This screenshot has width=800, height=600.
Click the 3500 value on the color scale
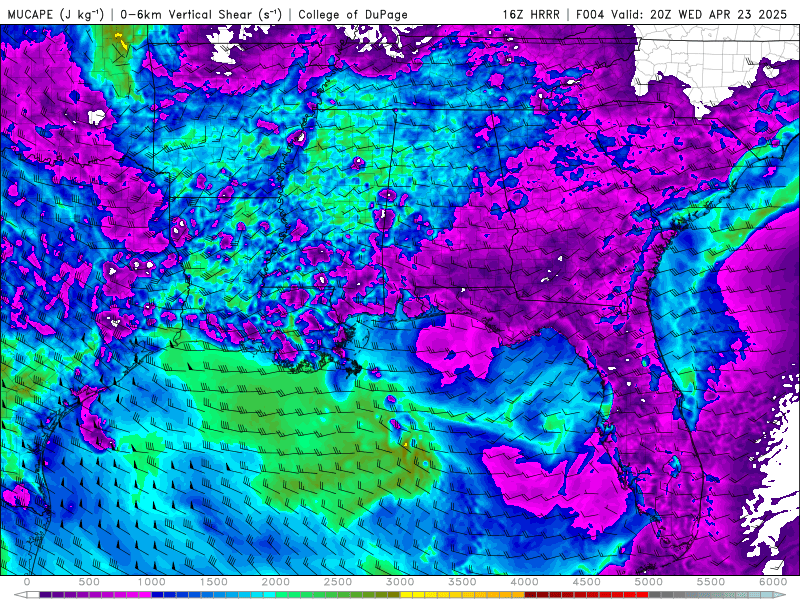tap(462, 582)
